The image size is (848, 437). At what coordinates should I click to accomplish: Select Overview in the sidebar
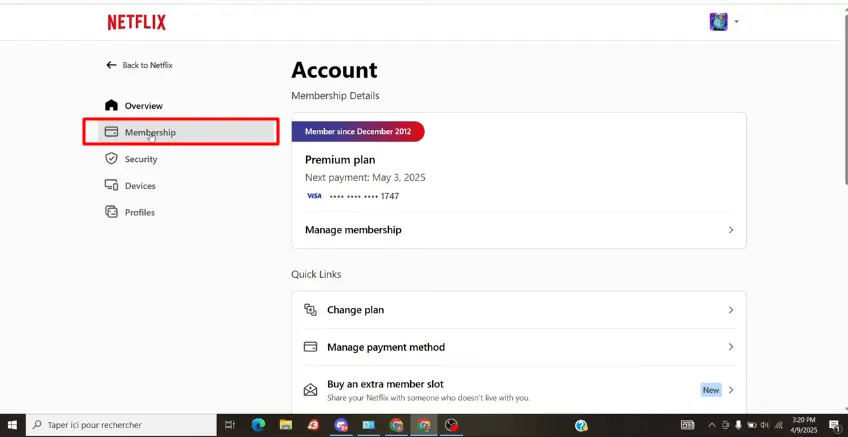pos(143,105)
